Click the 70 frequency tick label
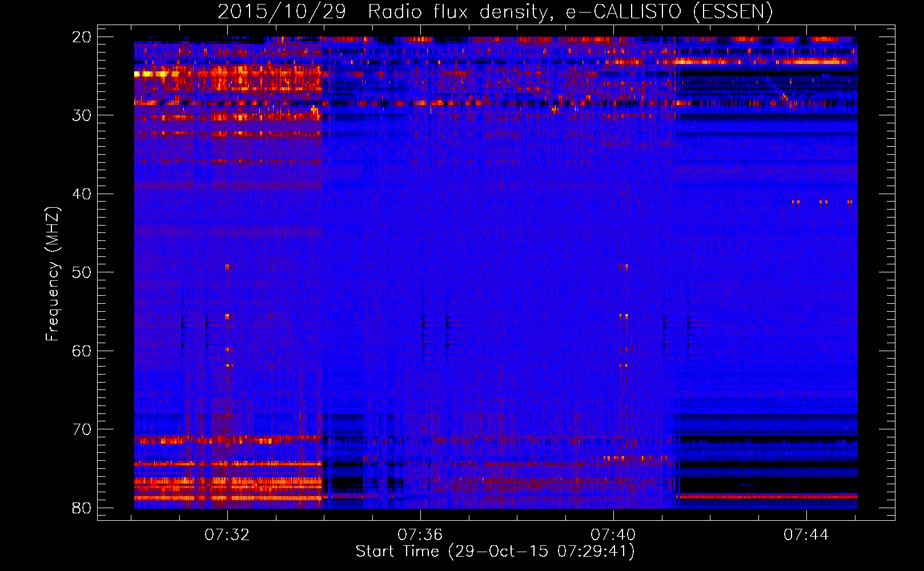The image size is (924, 571). point(82,429)
